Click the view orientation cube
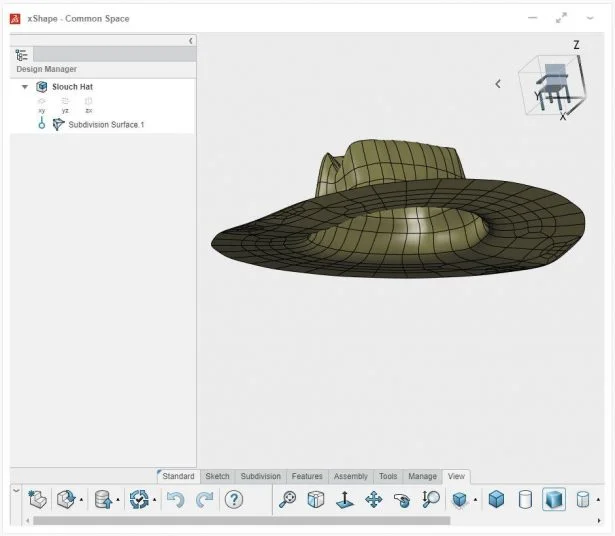This screenshot has width=615, height=536. pos(551,85)
